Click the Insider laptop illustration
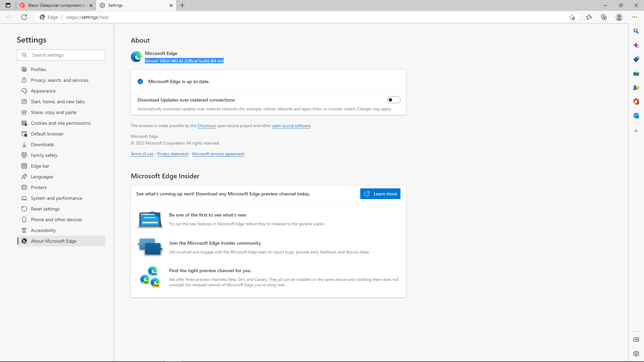The width and height of the screenshot is (644, 362). [150, 220]
